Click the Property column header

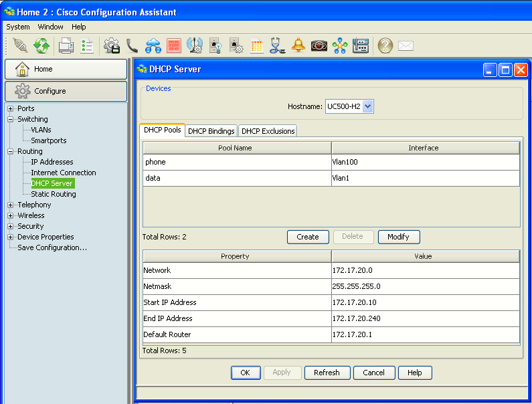coord(237,256)
